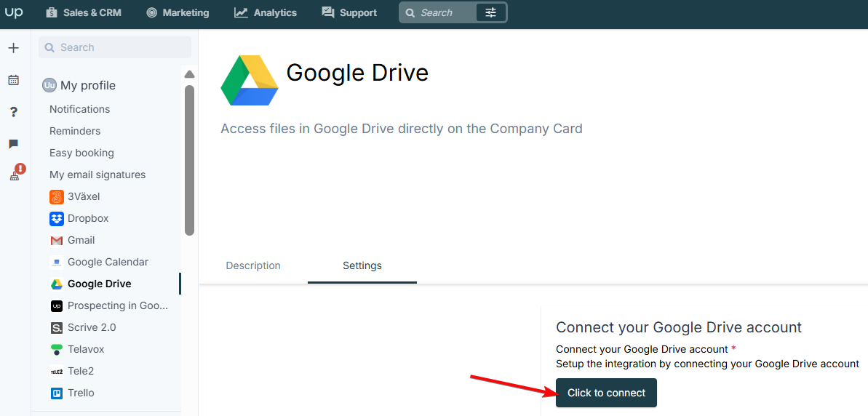
Task: Click 'Setup the integration by connecting' text
Action: pyautogui.click(x=707, y=364)
